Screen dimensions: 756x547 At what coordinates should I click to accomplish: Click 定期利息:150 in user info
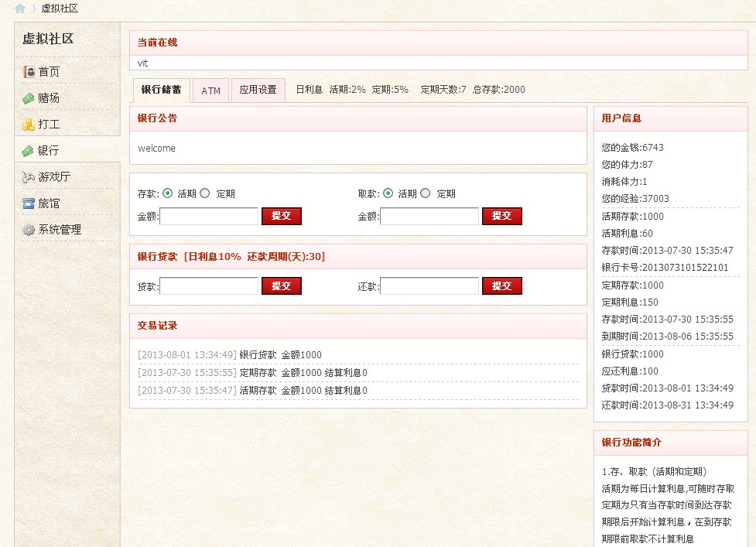[630, 303]
